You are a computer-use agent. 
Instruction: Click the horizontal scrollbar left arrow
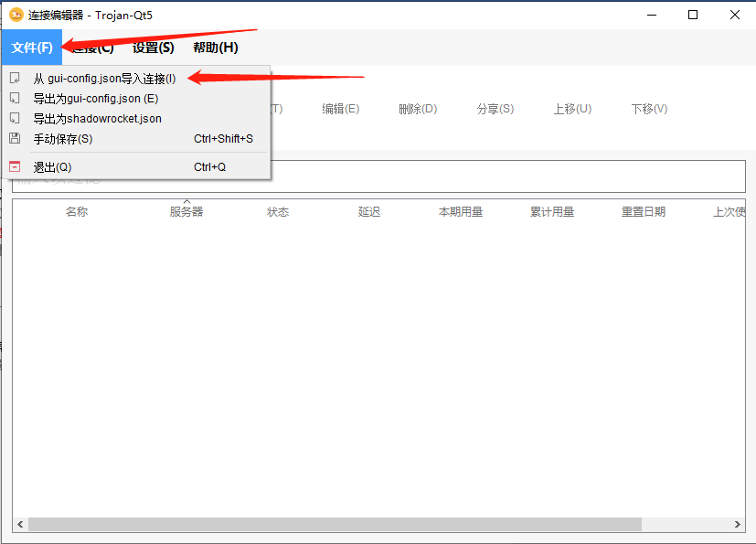point(20,524)
